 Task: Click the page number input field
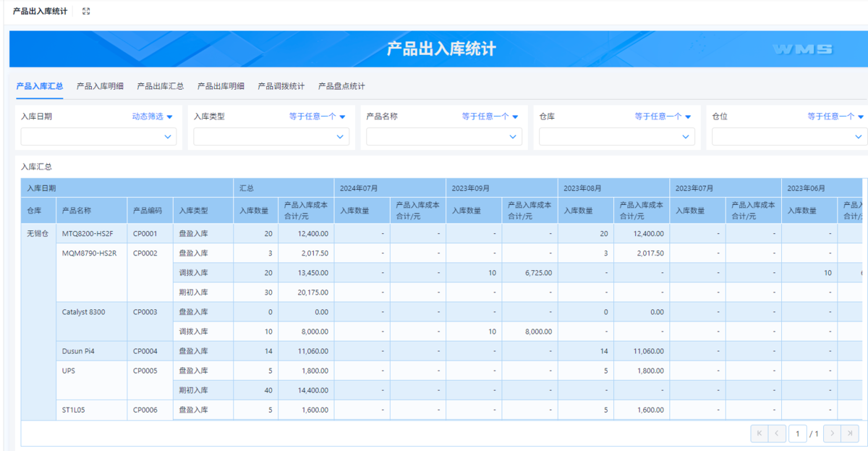(798, 434)
